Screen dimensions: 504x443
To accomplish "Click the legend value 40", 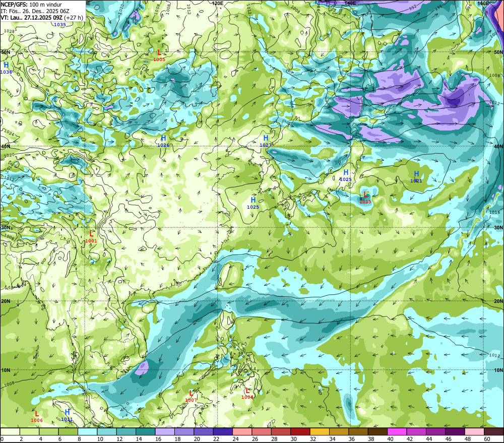I will pos(390,439).
